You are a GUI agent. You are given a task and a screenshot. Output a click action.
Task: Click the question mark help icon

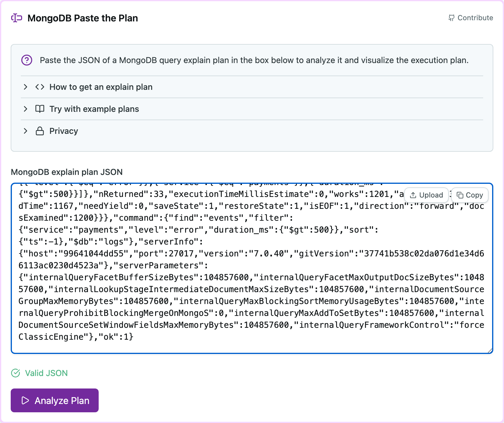point(27,60)
